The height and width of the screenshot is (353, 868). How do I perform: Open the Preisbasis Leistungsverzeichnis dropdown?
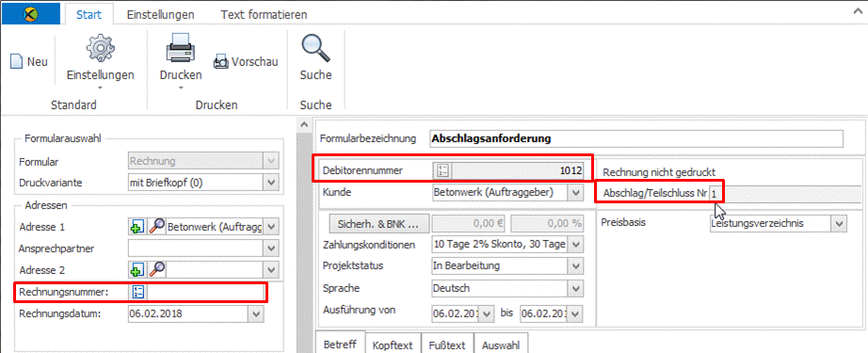tap(840, 223)
